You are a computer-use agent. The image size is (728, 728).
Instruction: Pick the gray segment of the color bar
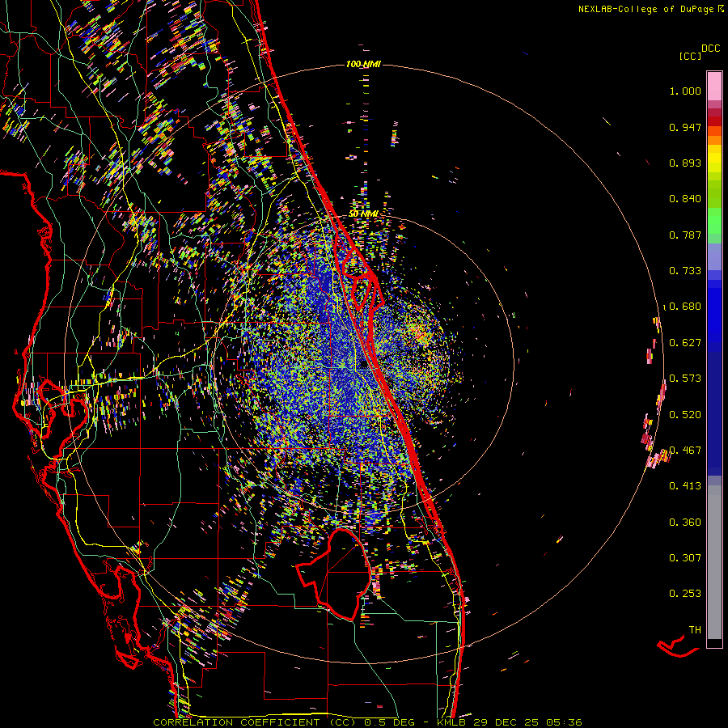click(x=714, y=562)
